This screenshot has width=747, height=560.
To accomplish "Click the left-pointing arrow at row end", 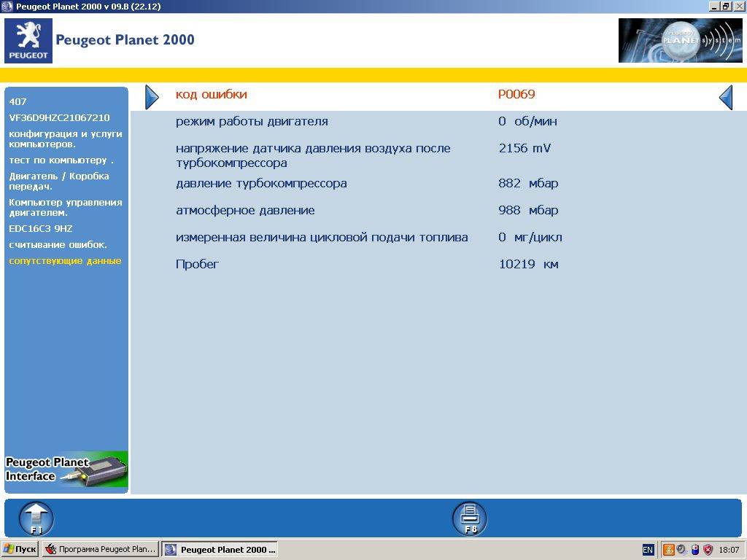I will (x=725, y=97).
